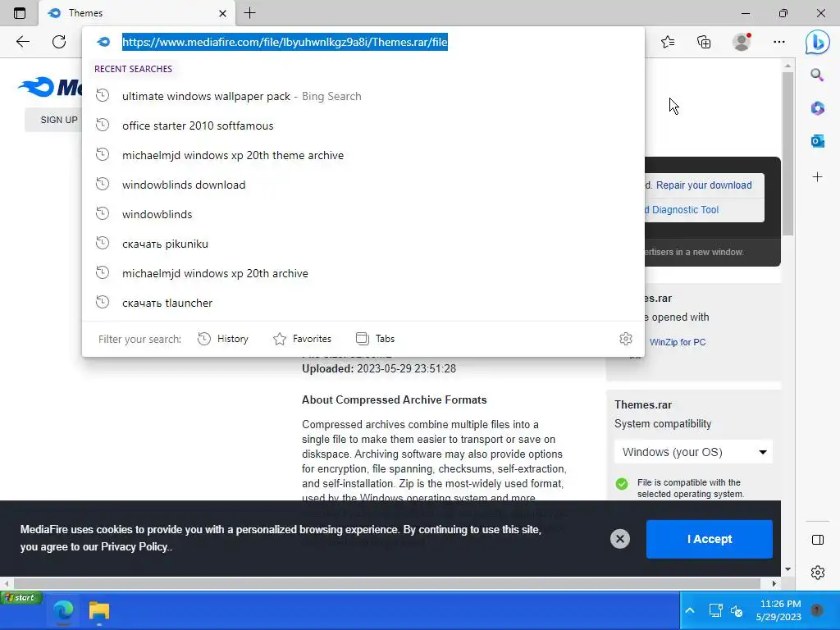Open Bing chat sidebar icon
This screenshot has height=630, width=840.
tap(818, 42)
